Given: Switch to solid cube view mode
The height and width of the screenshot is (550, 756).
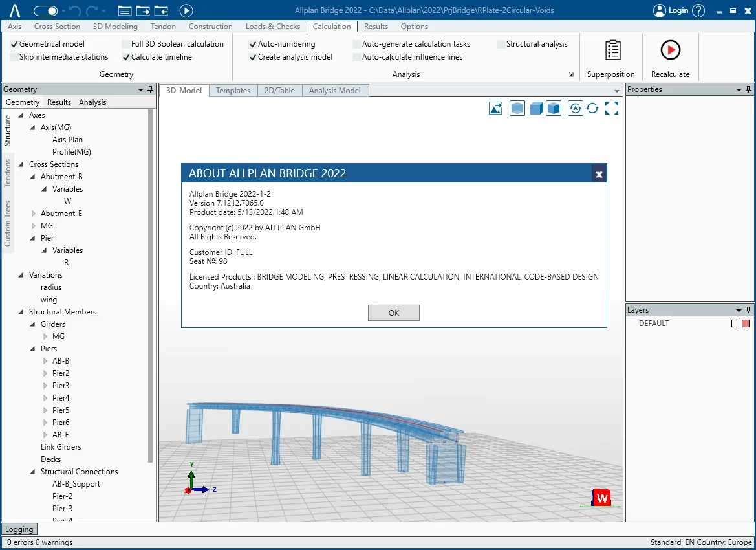Looking at the screenshot, I should (536, 108).
